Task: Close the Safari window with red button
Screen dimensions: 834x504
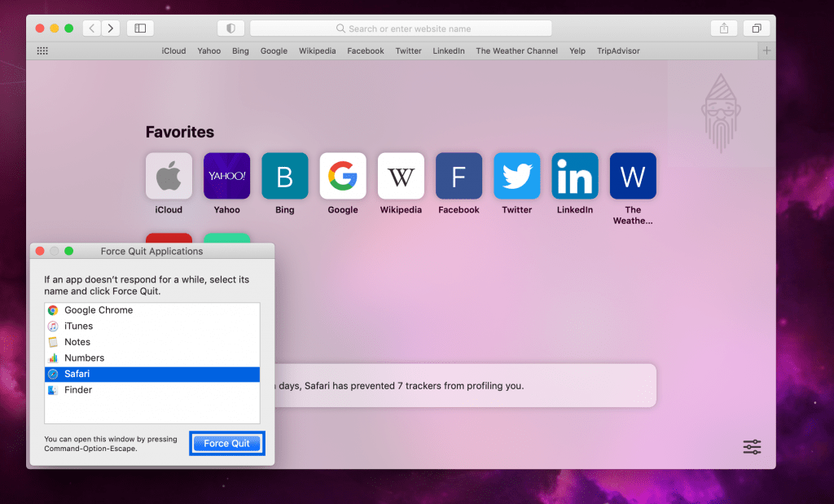Action: coord(40,28)
